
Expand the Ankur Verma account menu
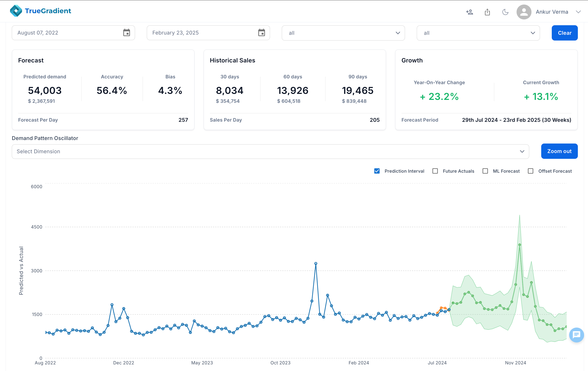pyautogui.click(x=578, y=12)
